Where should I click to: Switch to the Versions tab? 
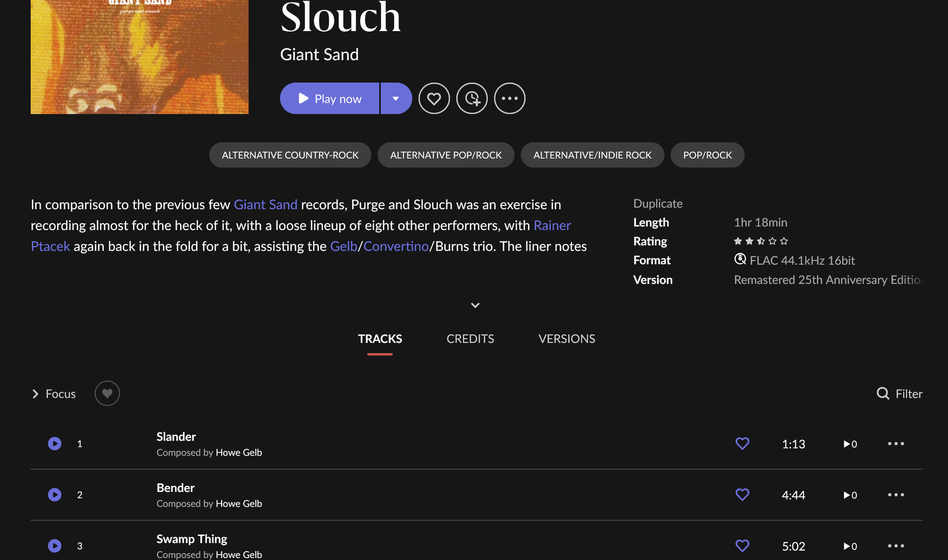pos(566,339)
